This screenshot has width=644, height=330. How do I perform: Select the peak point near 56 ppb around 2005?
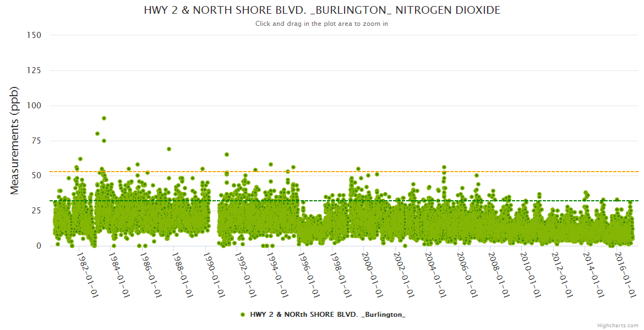coord(444,167)
